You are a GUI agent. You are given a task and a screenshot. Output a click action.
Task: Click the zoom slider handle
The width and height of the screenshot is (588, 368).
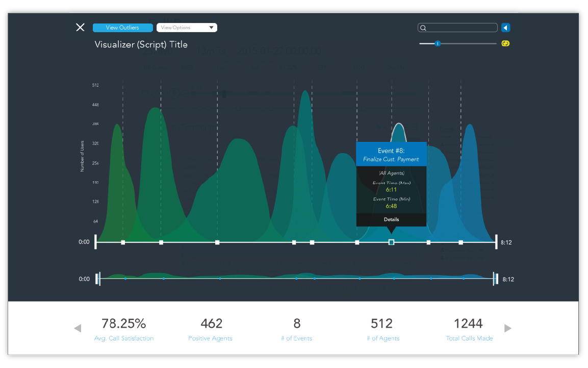pos(437,44)
